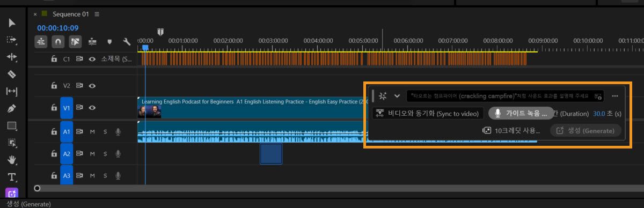Screen dimensions: 644x208
Task: Hide the C1 caption track output
Action: (x=92, y=59)
